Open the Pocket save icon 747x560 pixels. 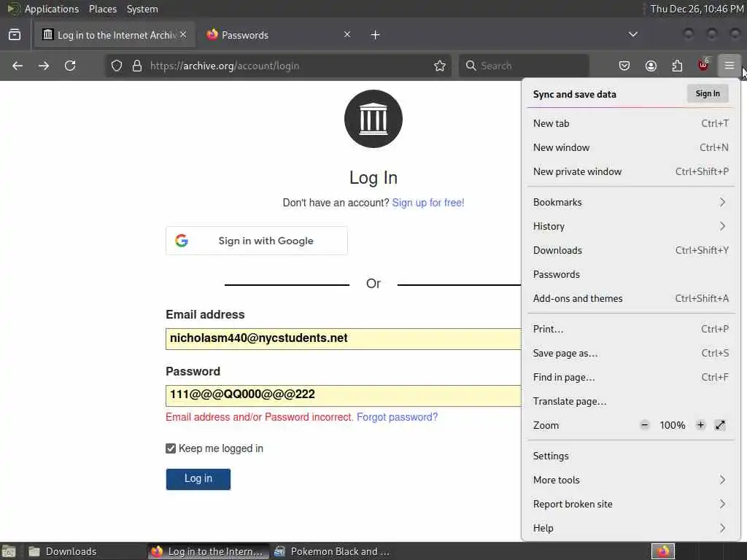point(624,66)
